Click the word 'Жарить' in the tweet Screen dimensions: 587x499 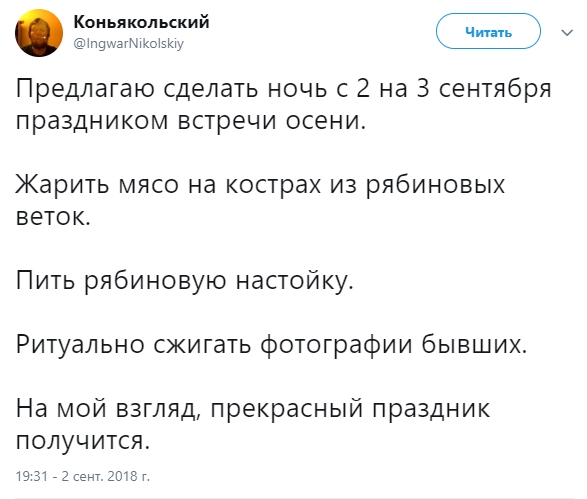click(x=63, y=185)
